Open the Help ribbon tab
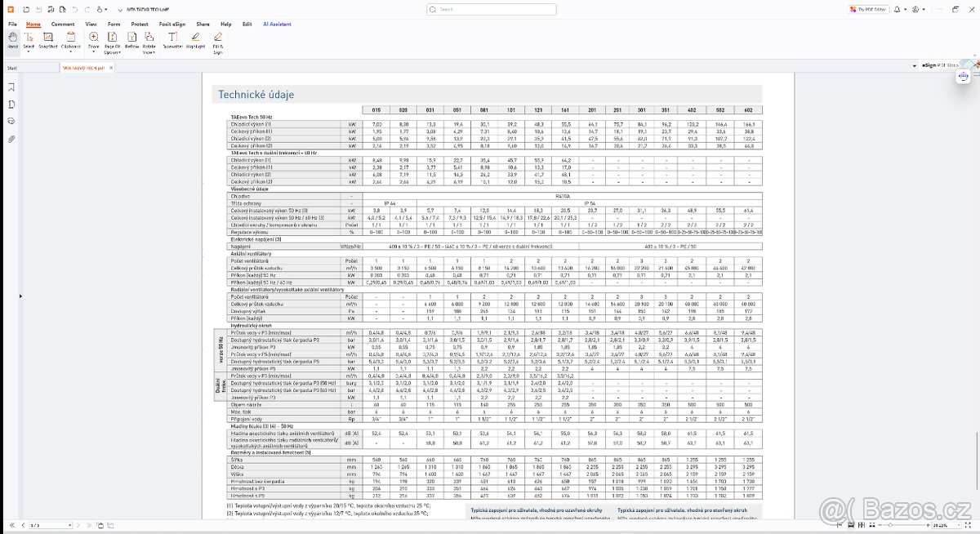 [226, 24]
